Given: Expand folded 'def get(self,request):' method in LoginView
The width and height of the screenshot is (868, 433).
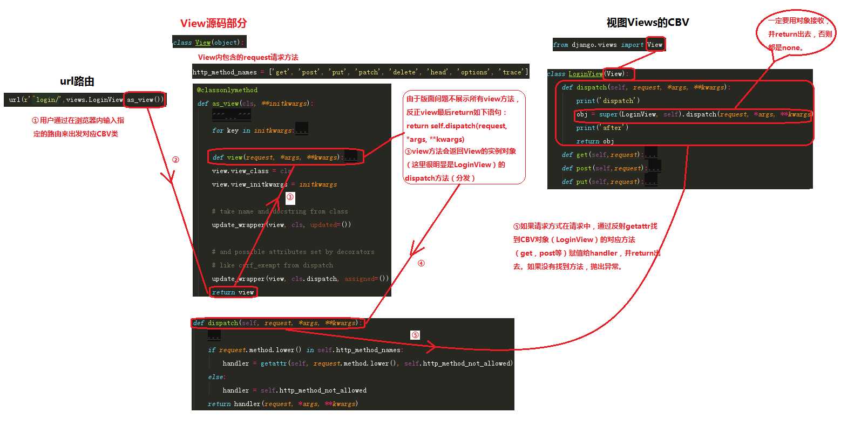Looking at the screenshot, I should tap(650, 154).
